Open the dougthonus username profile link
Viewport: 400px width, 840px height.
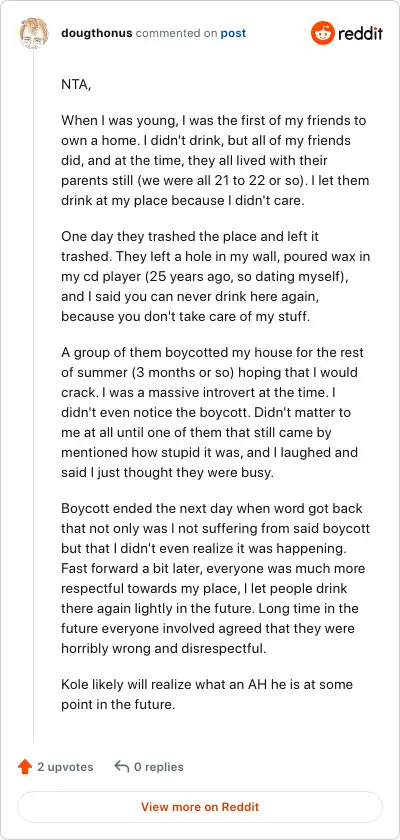pos(97,33)
